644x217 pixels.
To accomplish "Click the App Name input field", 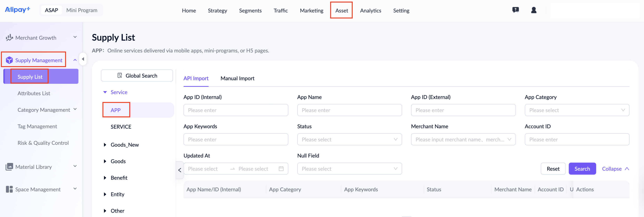I will [349, 110].
